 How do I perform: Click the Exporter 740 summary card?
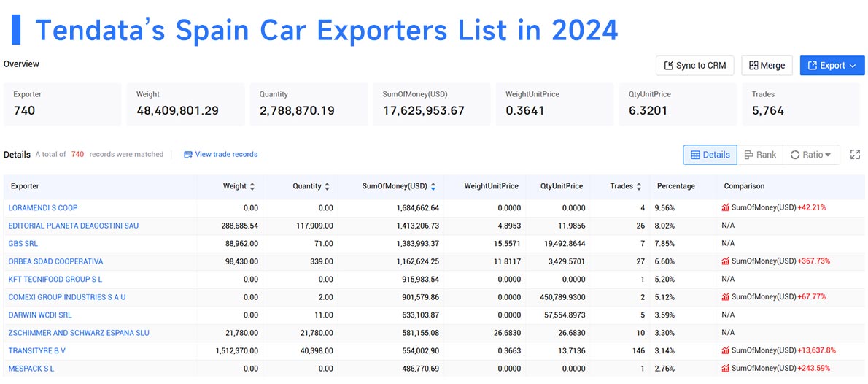[63, 104]
